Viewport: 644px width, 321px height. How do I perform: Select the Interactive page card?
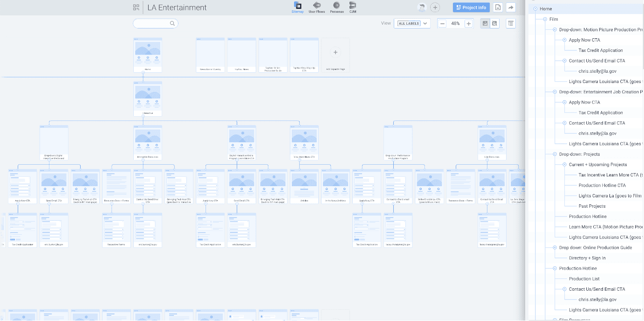pyautogui.click(x=148, y=98)
